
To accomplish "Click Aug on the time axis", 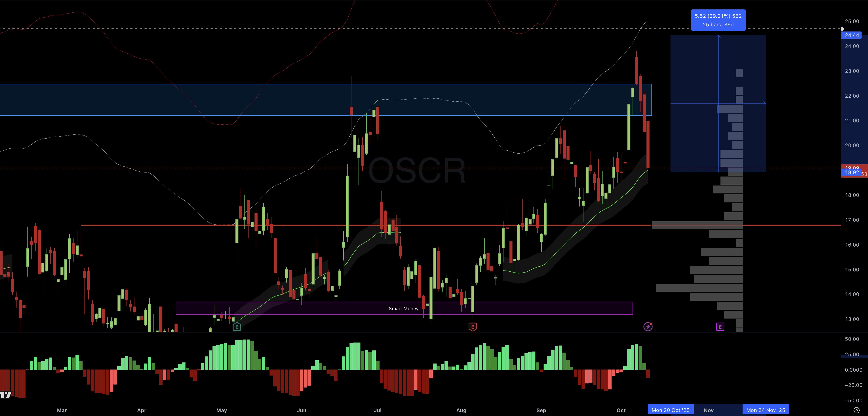I will pos(461,410).
